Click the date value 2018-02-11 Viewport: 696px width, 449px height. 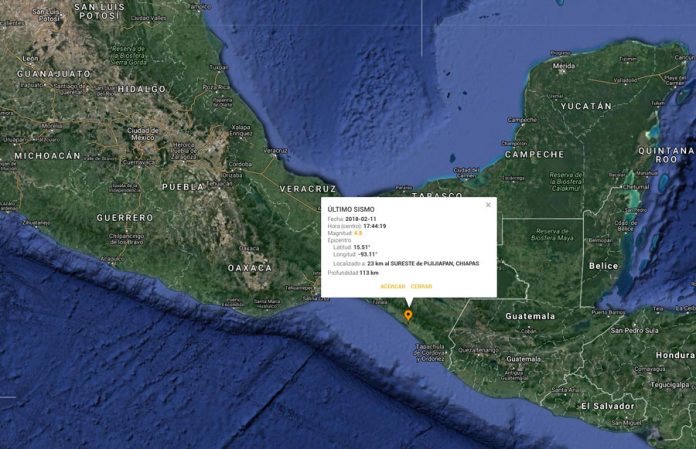361,219
